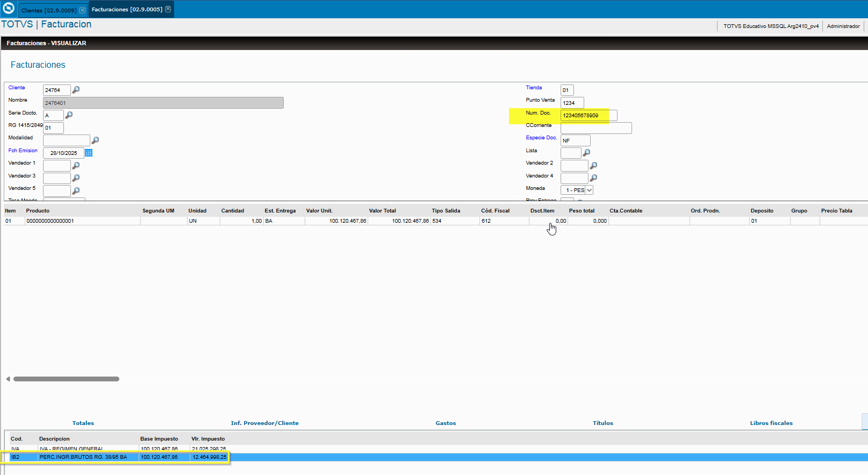Click the scrollbar left arrow under items grid
Viewport: 868px width, 475px height.
point(8,379)
